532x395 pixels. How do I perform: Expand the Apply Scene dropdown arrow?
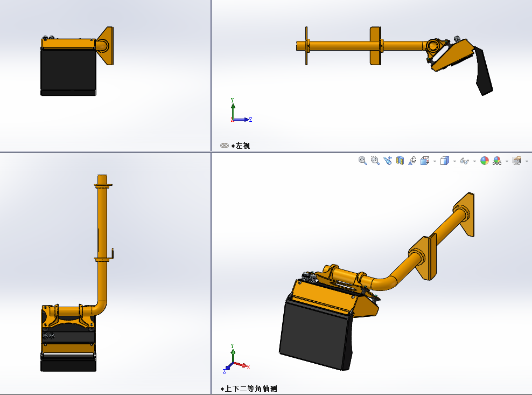tap(507, 161)
